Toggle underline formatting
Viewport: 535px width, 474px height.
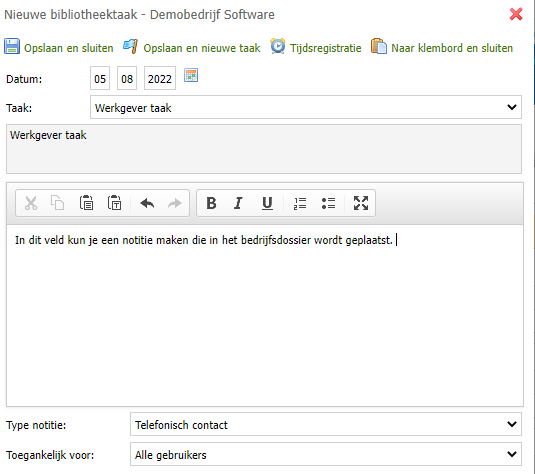coord(267,203)
